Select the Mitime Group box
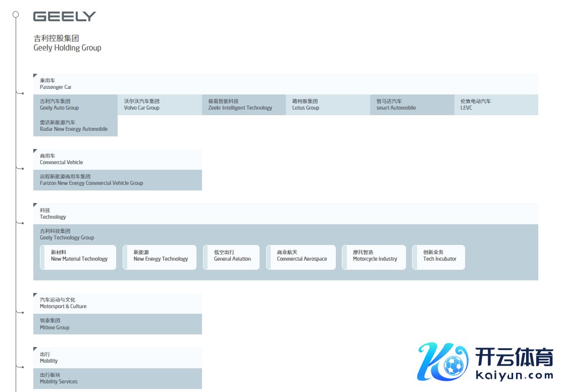 point(118,324)
